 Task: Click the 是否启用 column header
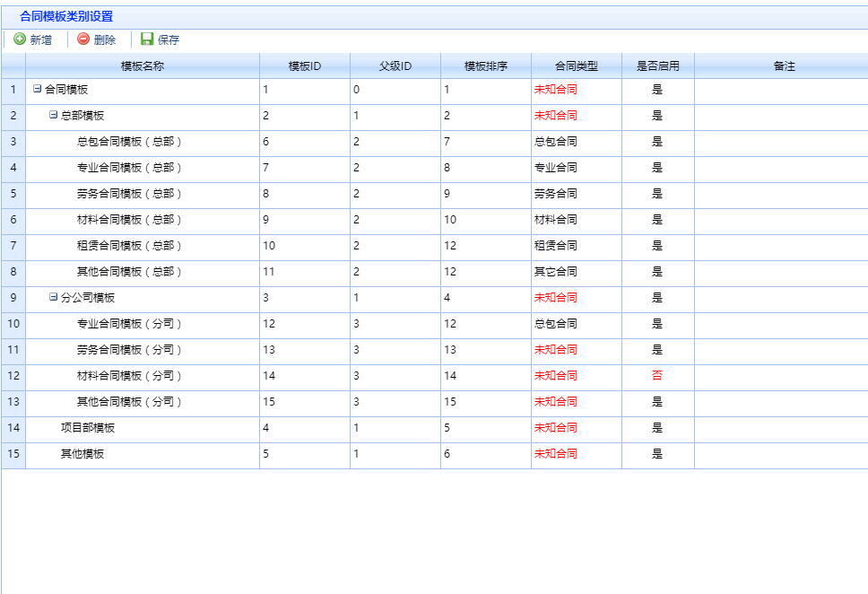[x=657, y=66]
